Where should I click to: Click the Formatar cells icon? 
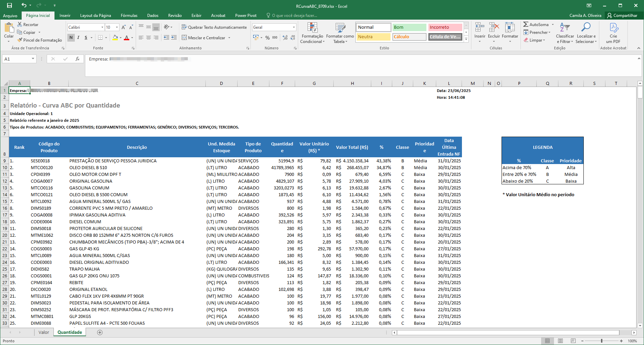pos(510,28)
